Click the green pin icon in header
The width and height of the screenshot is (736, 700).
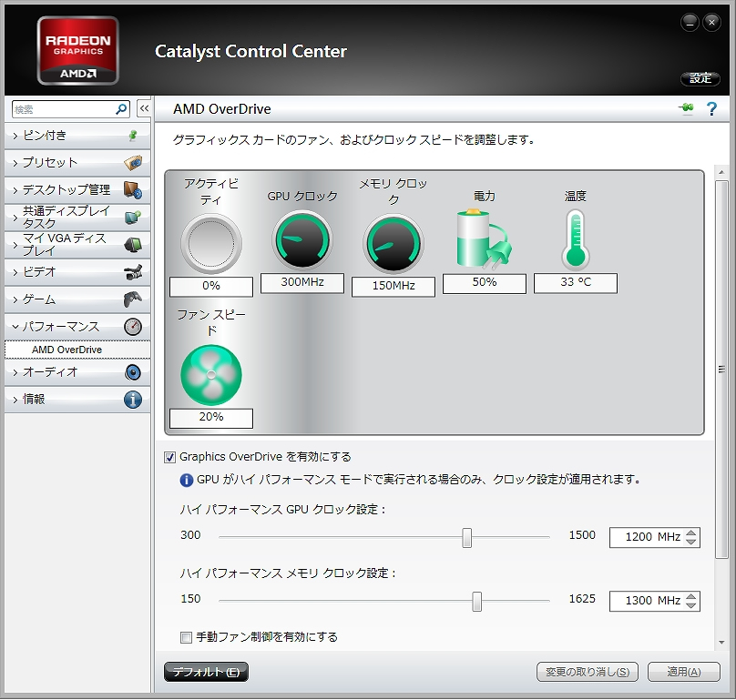coord(686,108)
